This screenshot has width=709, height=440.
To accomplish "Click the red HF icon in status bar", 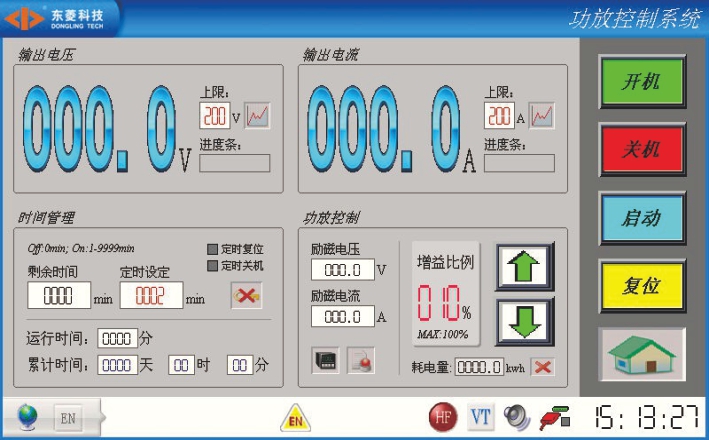I will (x=443, y=416).
